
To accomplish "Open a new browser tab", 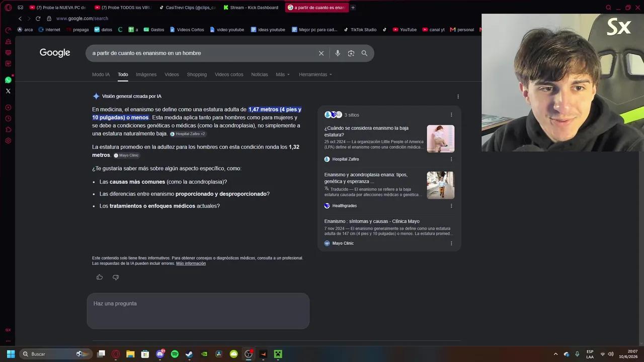I will [x=353, y=8].
